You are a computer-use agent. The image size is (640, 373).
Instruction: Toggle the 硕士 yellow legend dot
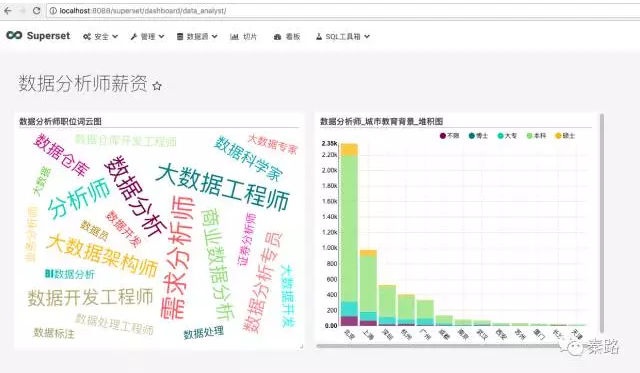point(558,135)
